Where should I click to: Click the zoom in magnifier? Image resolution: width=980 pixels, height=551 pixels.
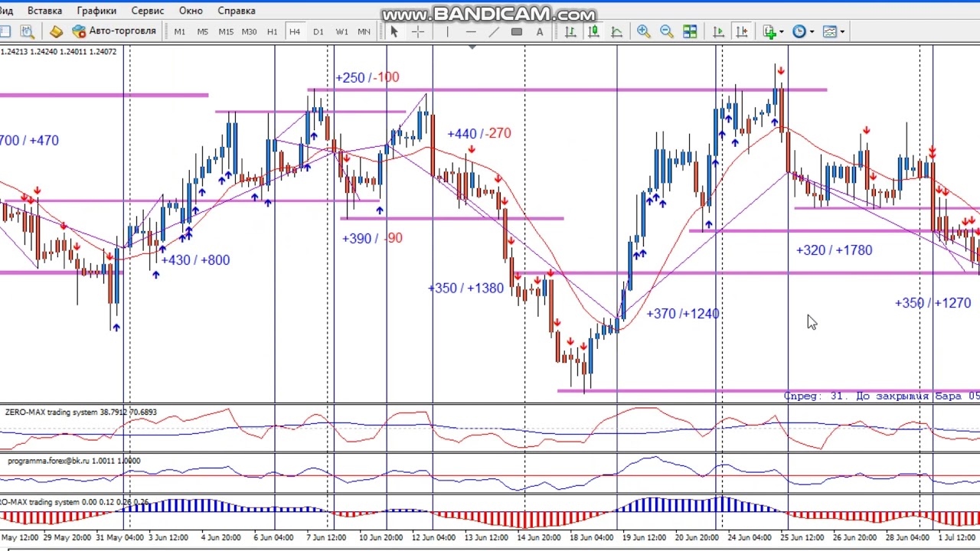click(643, 31)
